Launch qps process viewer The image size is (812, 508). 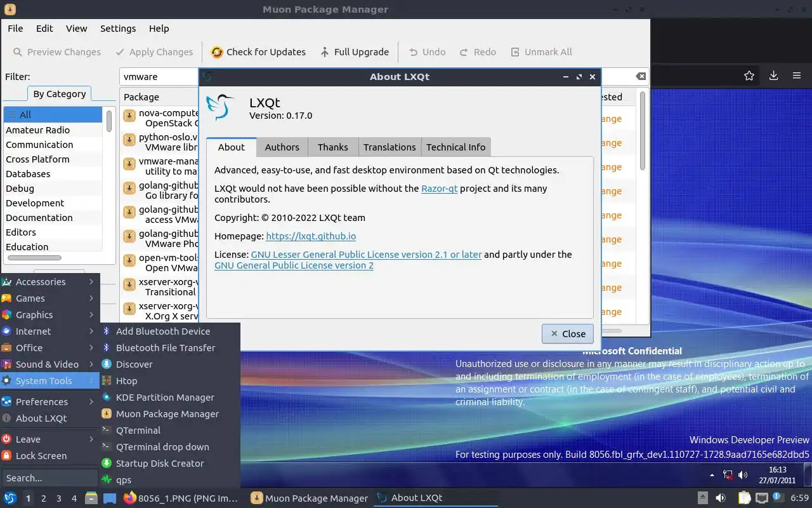click(x=170, y=479)
